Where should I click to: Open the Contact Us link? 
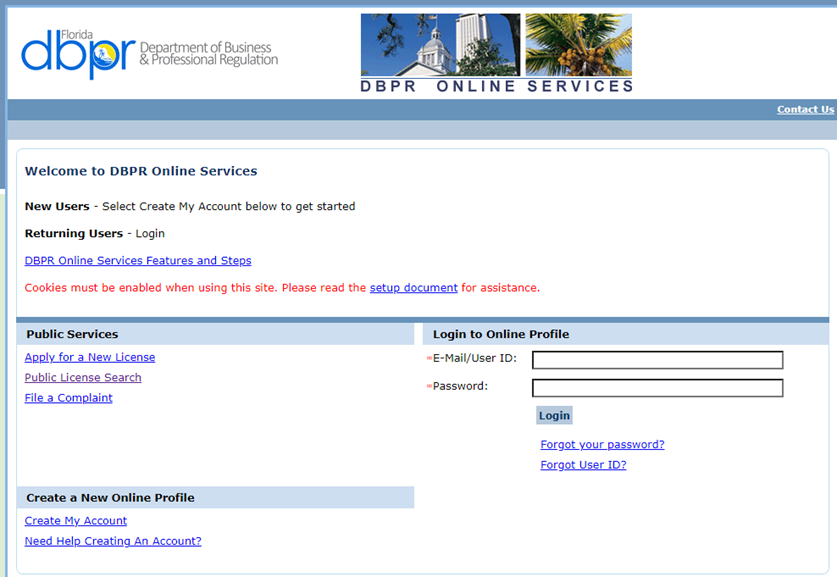point(805,109)
